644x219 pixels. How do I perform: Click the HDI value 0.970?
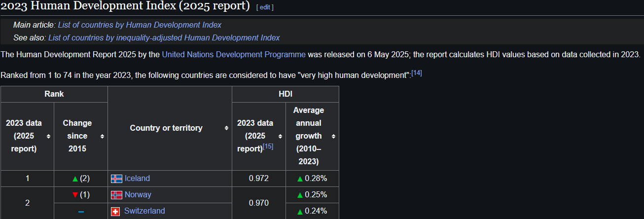point(259,203)
